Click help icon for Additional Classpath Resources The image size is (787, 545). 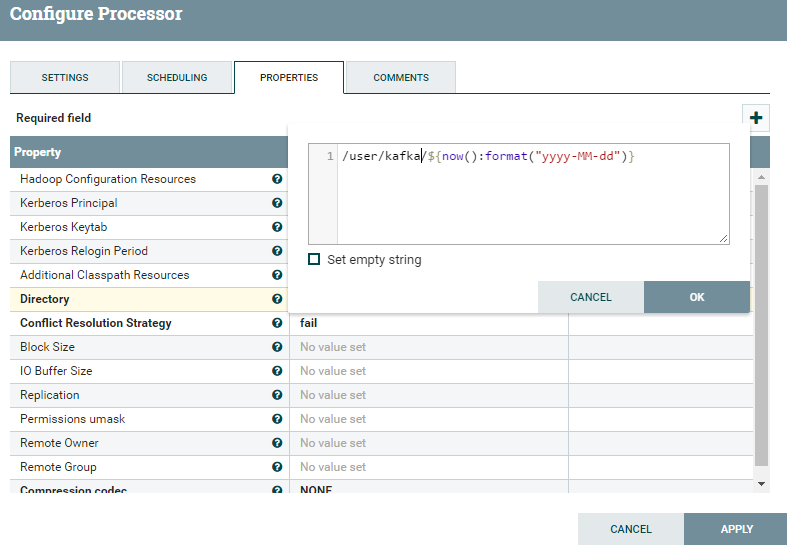[277, 275]
